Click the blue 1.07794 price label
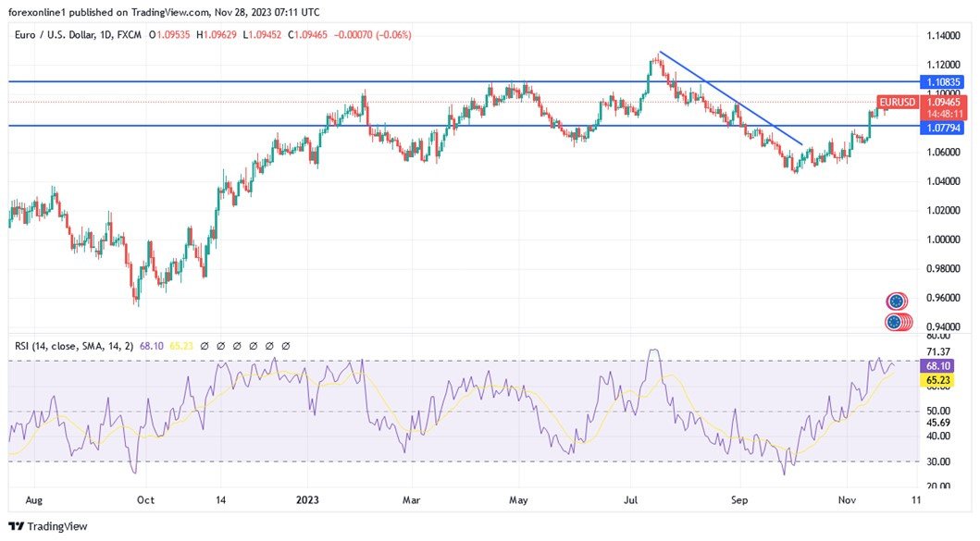980x541 pixels. tap(943, 128)
